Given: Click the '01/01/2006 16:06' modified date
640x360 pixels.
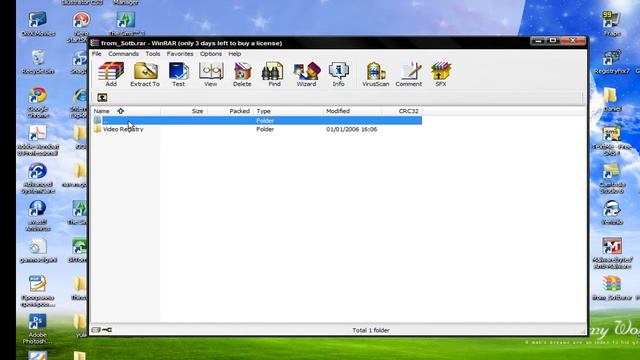Looking at the screenshot, I should pos(351,129).
